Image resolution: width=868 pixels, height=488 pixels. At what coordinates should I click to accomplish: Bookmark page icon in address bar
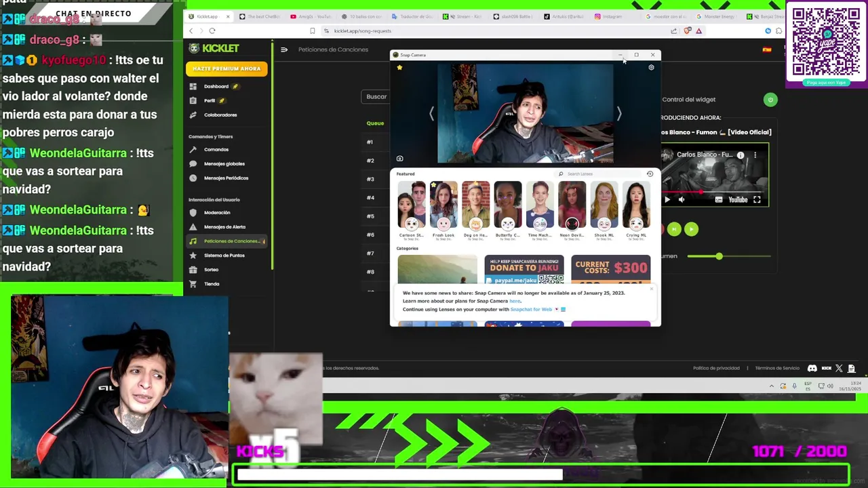click(312, 30)
